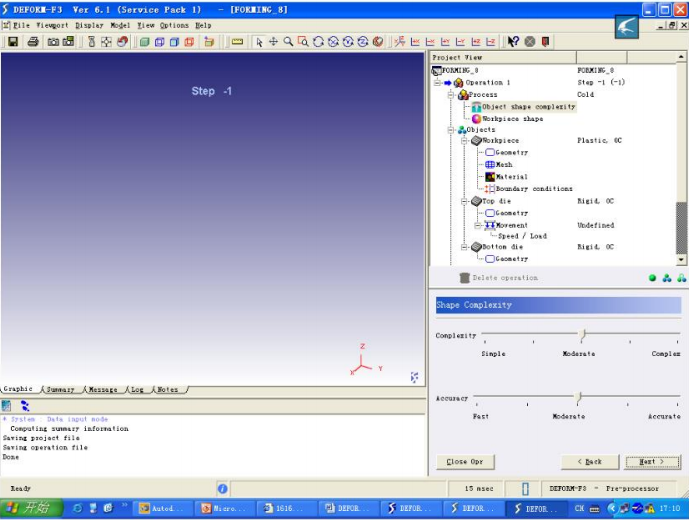Screen dimensions: 689x520
Task: Click the Next button
Action: pos(652,462)
